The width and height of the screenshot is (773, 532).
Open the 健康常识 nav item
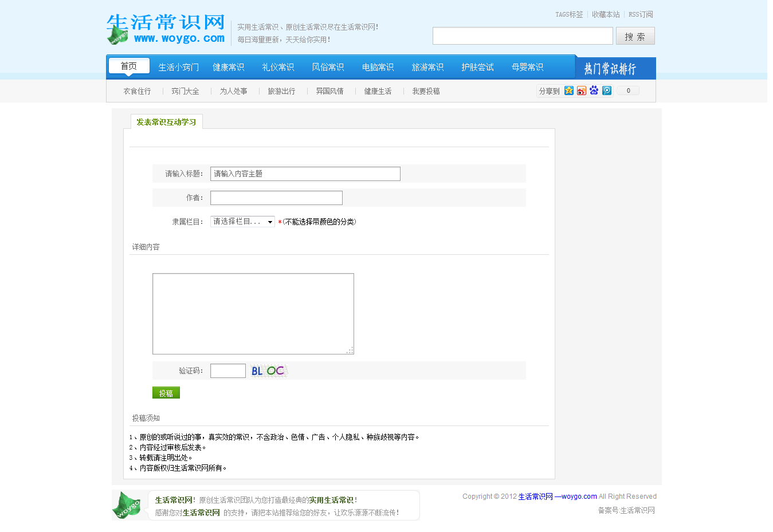[x=229, y=67]
